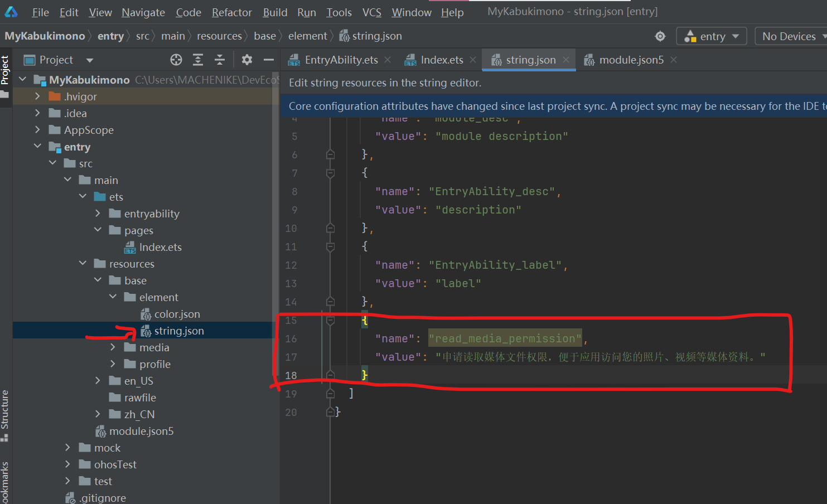Toggle the Structure tool window side tab

pos(5,415)
